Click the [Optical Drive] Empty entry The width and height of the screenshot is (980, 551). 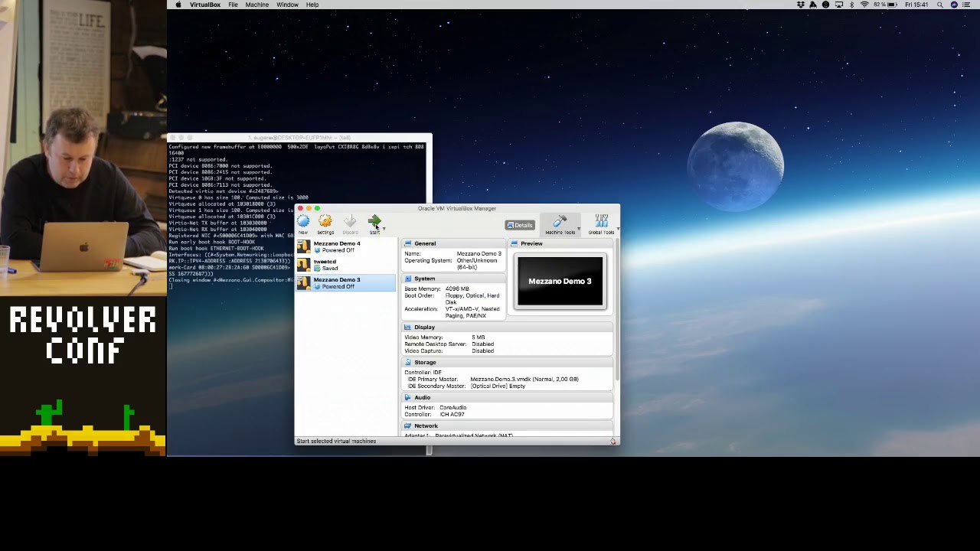tap(498, 386)
